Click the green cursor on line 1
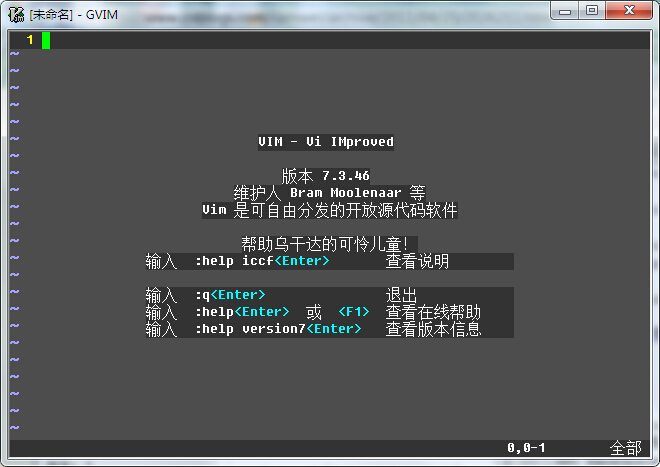660x467 pixels. [46, 40]
